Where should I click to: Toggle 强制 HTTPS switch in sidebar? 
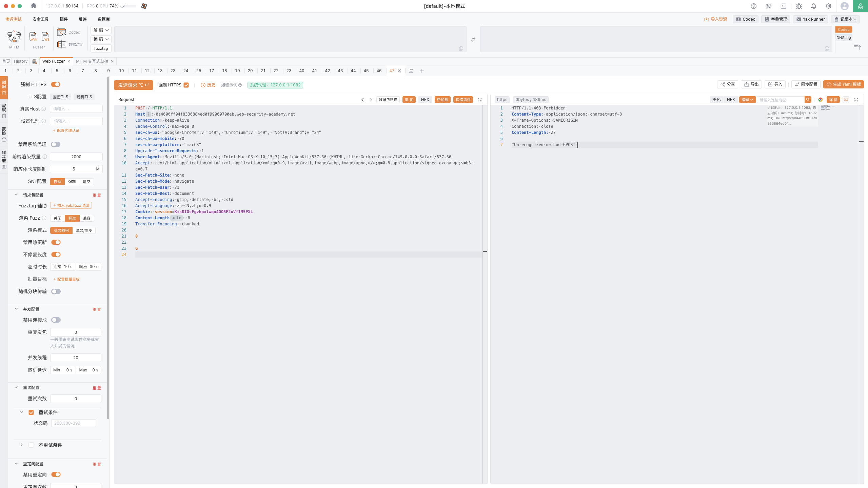[56, 84]
